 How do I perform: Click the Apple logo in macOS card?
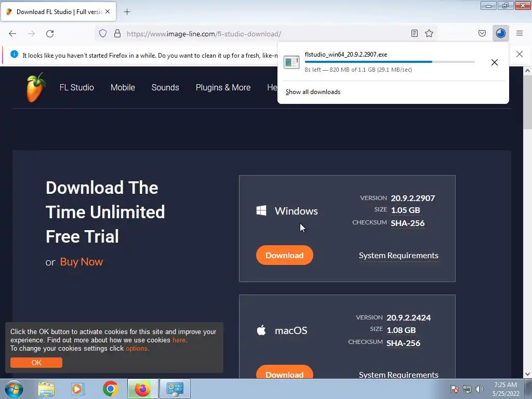click(261, 330)
